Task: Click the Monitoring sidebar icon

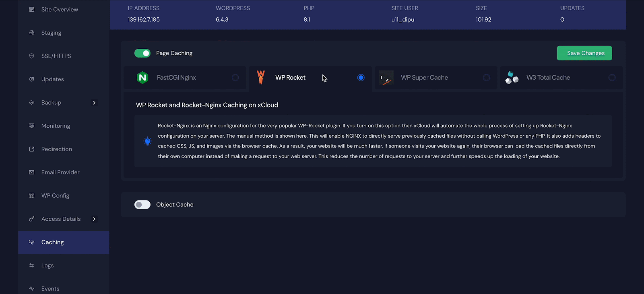Action: (32, 126)
